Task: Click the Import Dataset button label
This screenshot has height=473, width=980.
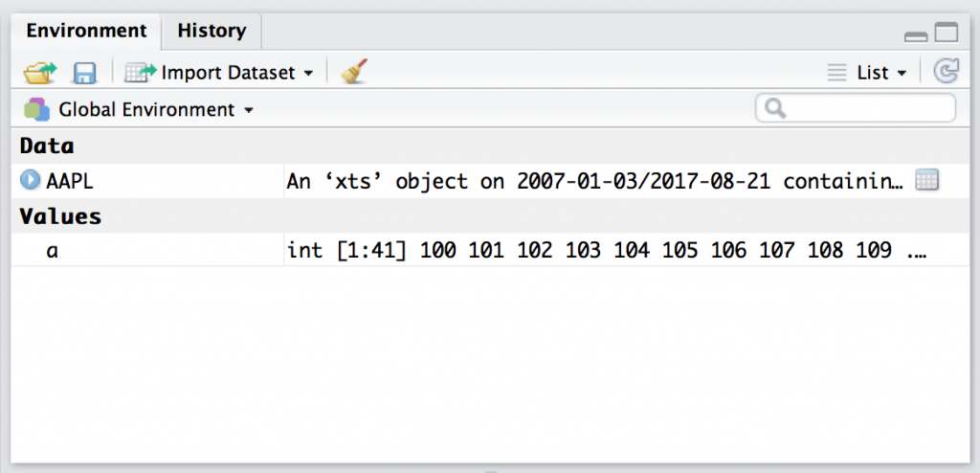Action: pos(228,73)
